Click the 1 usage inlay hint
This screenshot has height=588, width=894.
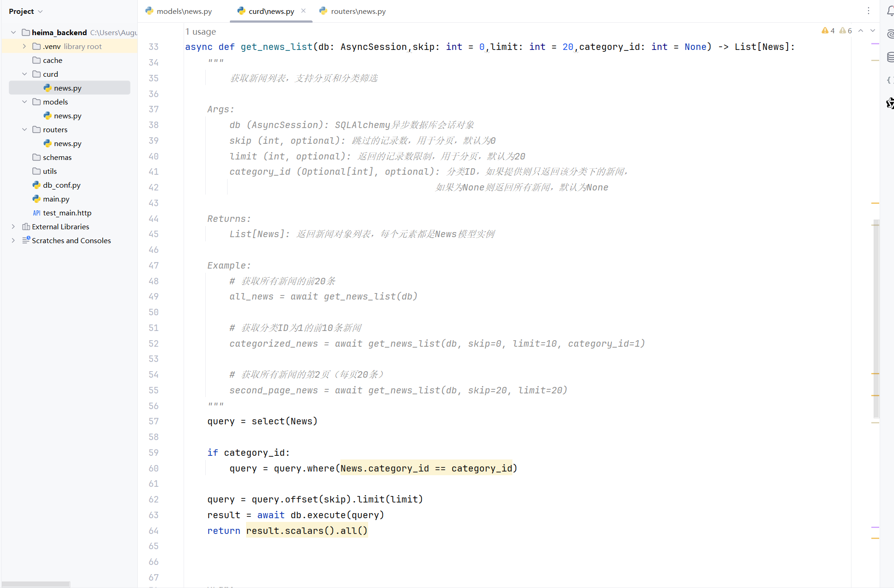[200, 31]
